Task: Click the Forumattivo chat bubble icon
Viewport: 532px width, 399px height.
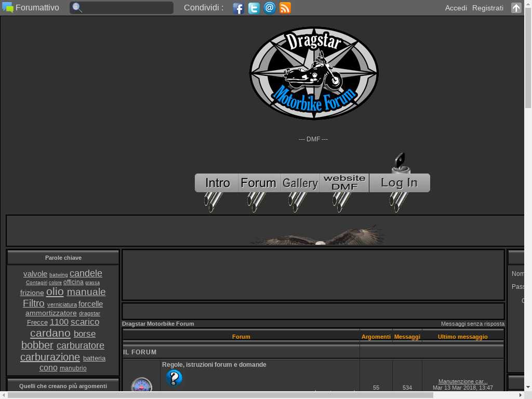Action: (8, 7)
